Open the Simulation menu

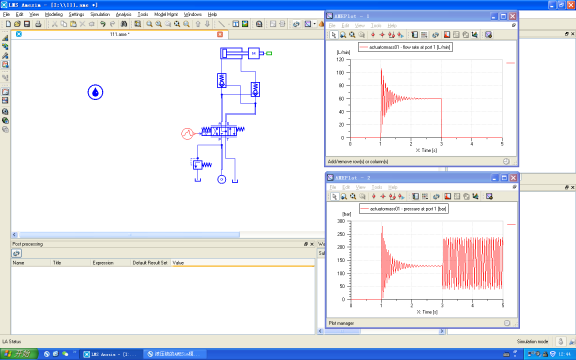100,14
